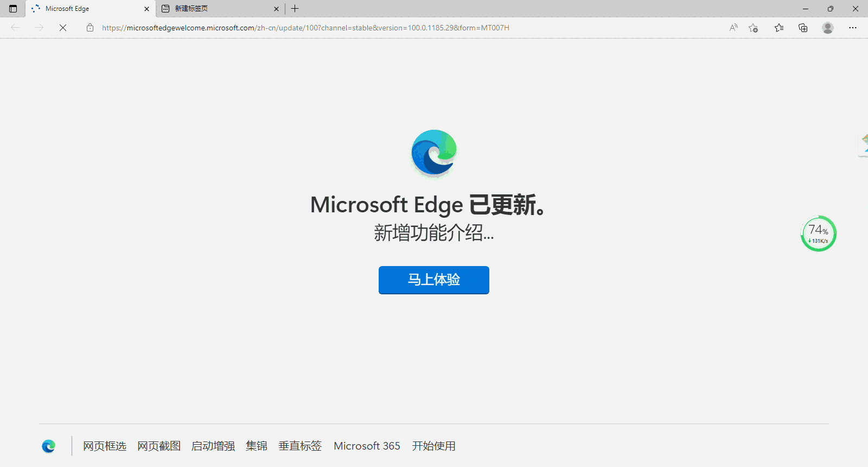Open Settings and more menu
Image resolution: width=868 pixels, height=467 pixels.
[x=853, y=28]
